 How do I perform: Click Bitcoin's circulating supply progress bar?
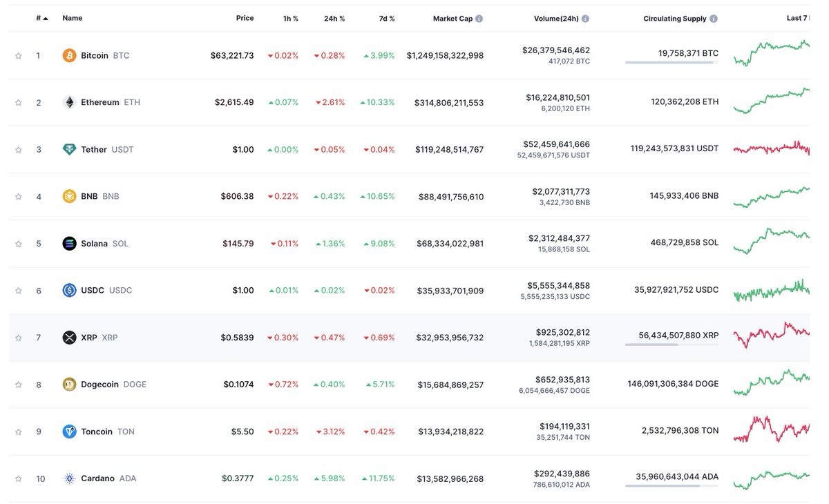(x=671, y=63)
